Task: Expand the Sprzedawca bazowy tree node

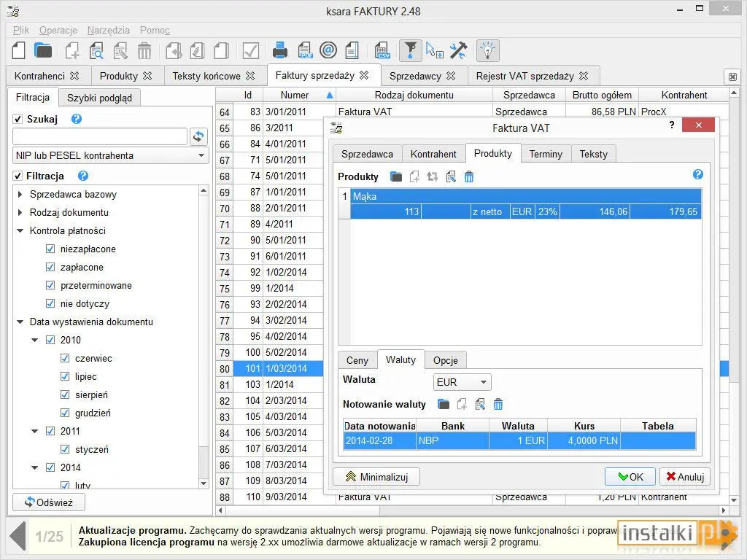Action: tap(20, 194)
